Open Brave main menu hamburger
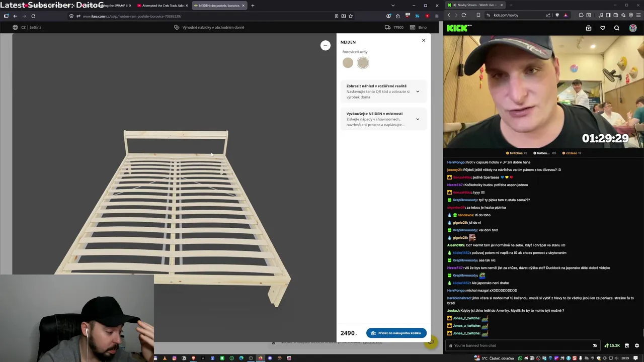 coord(638,15)
